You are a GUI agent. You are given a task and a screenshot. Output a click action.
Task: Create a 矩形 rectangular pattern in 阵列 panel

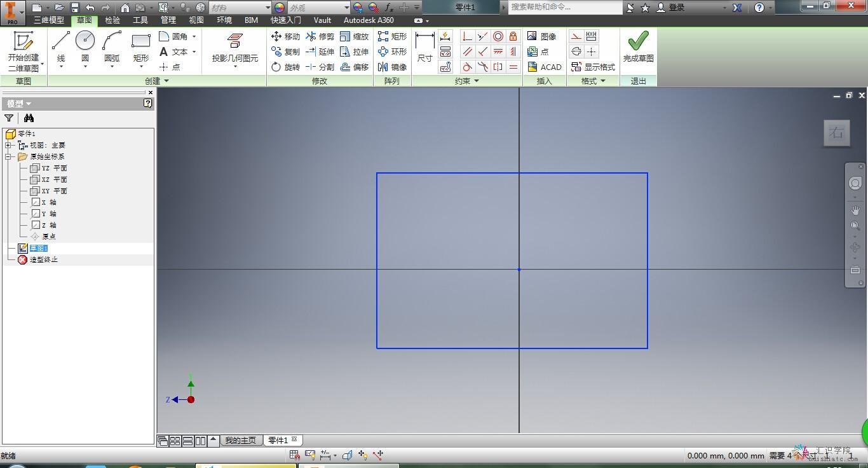(392, 36)
